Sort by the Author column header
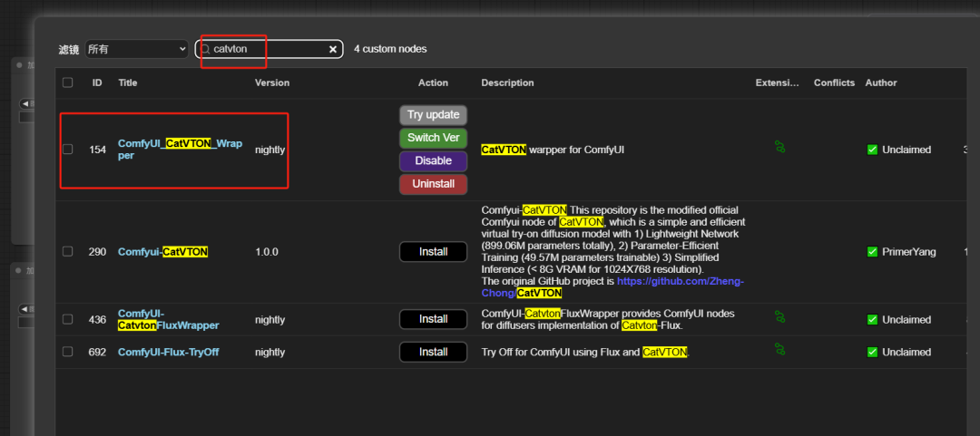 point(880,82)
